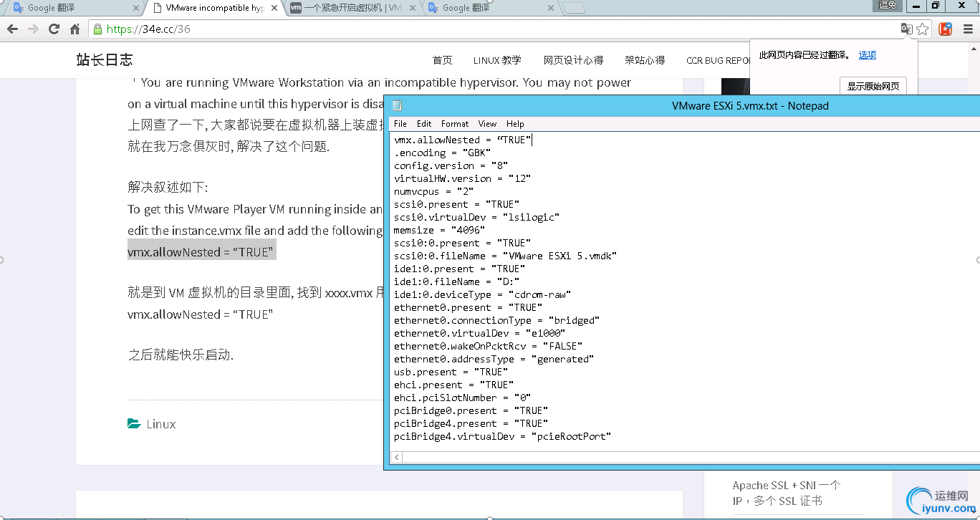
Task: Open 架站心得 navigation link
Action: 645,60
